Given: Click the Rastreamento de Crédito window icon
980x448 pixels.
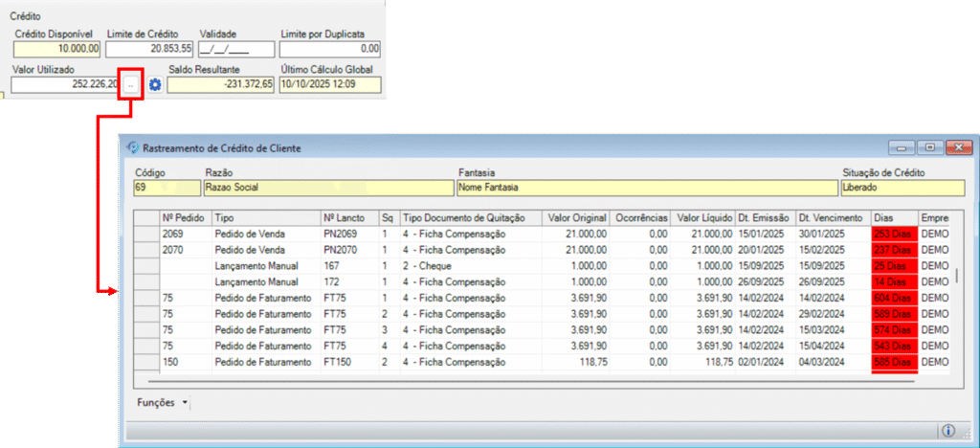Looking at the screenshot, I should pos(133,147).
